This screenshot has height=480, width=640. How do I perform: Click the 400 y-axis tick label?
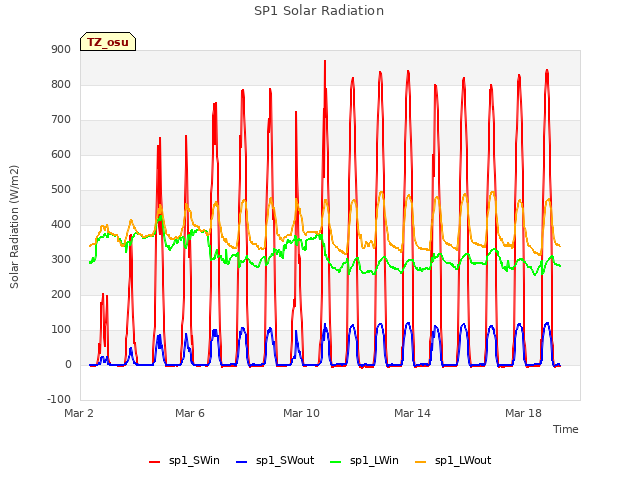61,224
